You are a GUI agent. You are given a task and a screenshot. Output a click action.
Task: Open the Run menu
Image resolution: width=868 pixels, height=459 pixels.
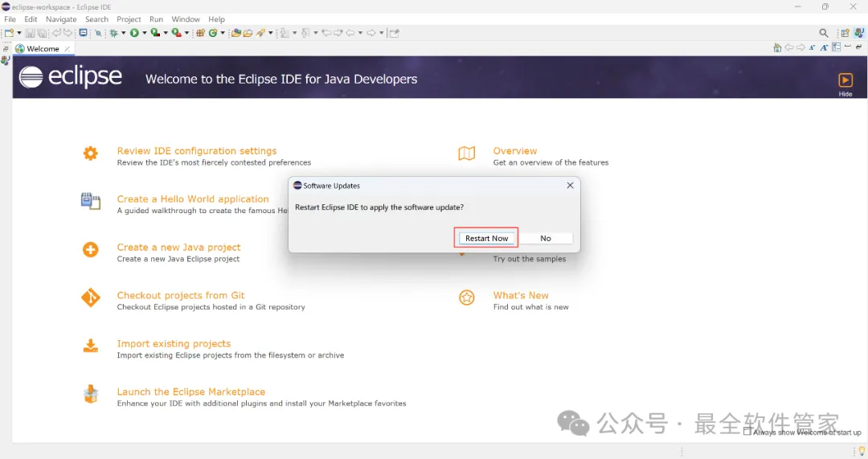point(156,18)
